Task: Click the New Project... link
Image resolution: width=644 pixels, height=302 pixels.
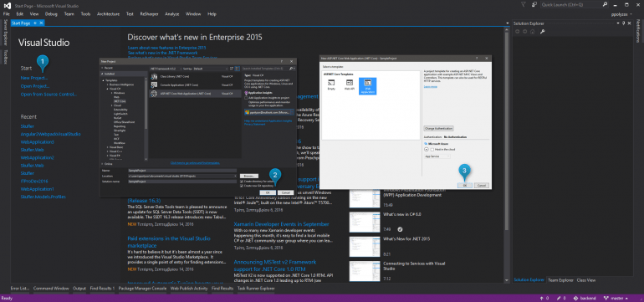Action: [34, 78]
